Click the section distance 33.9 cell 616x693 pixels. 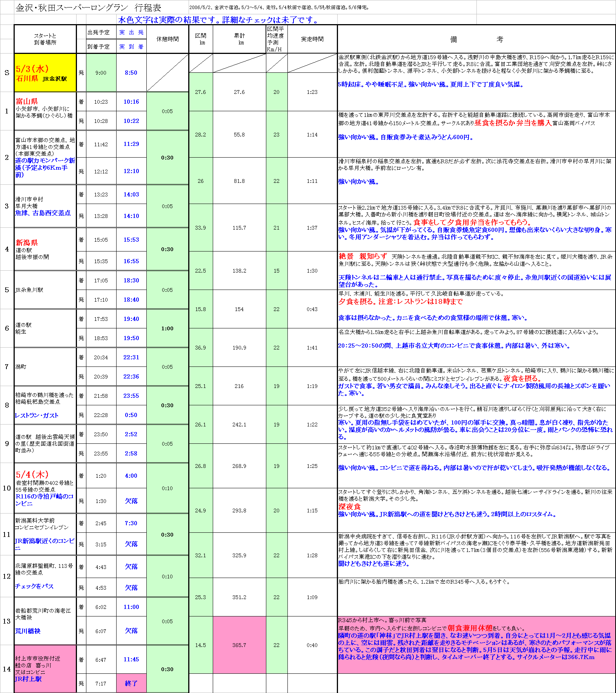[200, 228]
